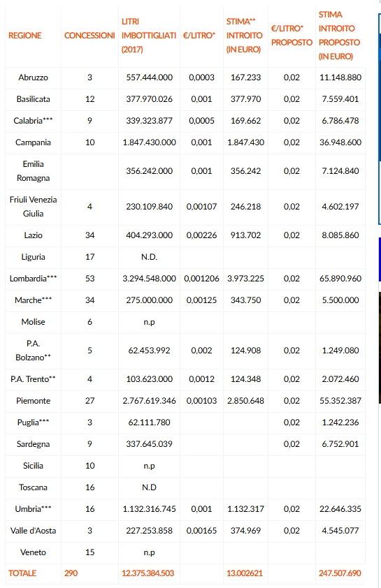
Task: Select the LITRI IMBOTTIGLIATI (2017) header
Action: [x=149, y=36]
